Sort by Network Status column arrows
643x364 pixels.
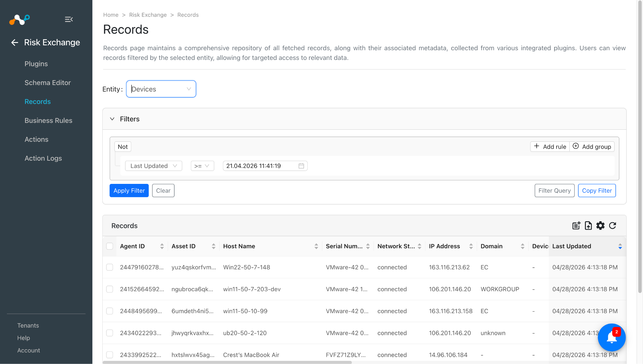pyautogui.click(x=419, y=246)
